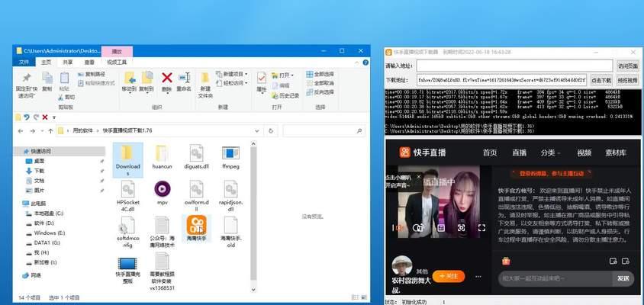The image size is (644, 305).
Task: Click the Explorer file list vertical scrollbar
Action: [253, 217]
